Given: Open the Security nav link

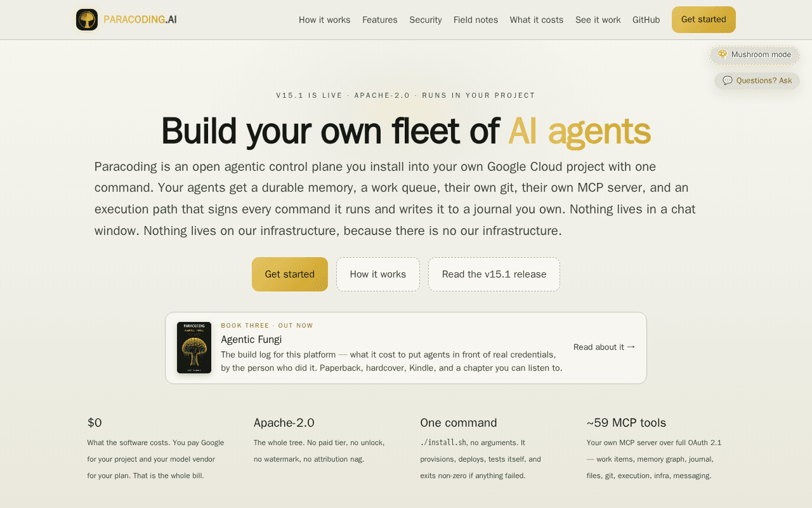Looking at the screenshot, I should point(426,20).
